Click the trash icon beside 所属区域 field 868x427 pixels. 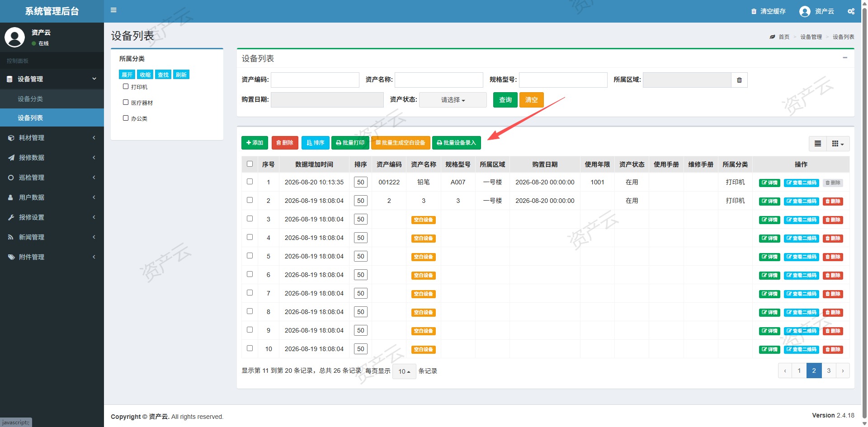pyautogui.click(x=739, y=80)
